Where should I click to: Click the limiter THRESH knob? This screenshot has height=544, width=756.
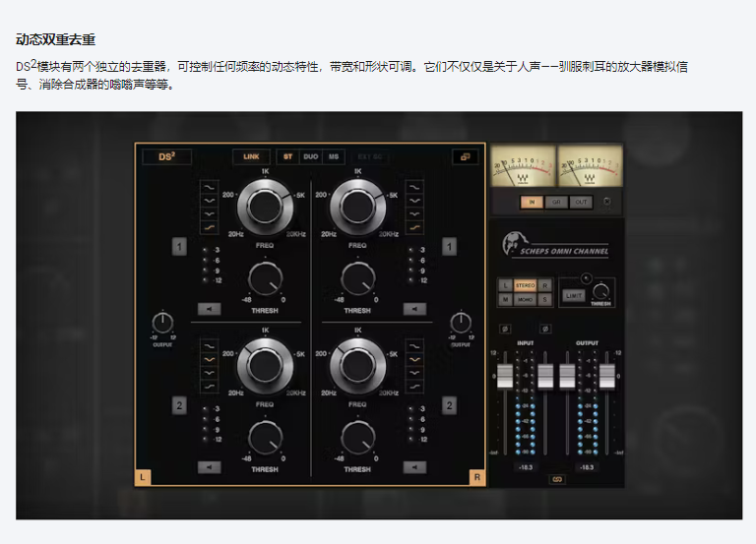(x=600, y=291)
